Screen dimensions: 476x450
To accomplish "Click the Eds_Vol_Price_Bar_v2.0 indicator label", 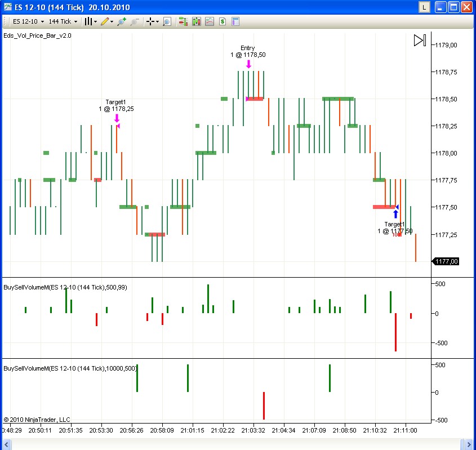I will coord(37,35).
